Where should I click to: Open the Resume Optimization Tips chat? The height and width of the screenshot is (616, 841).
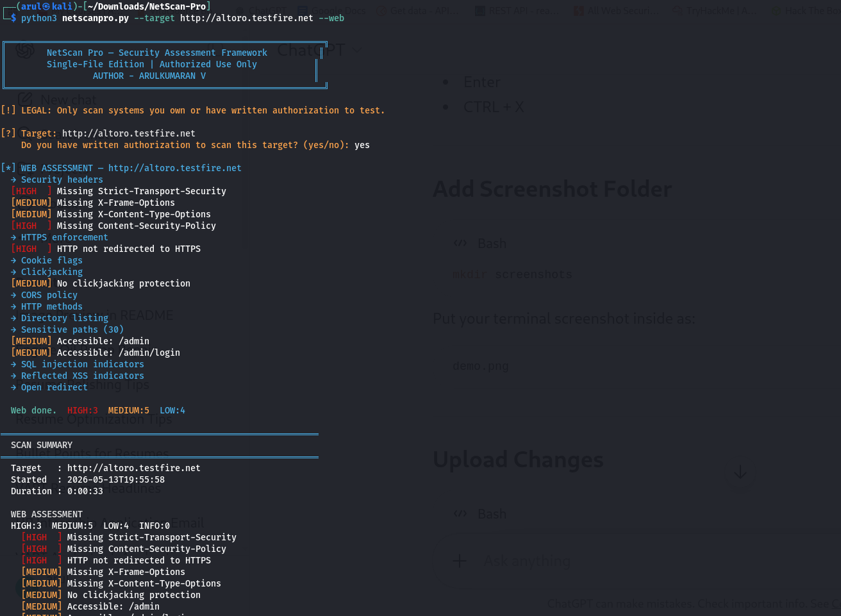tap(94, 419)
